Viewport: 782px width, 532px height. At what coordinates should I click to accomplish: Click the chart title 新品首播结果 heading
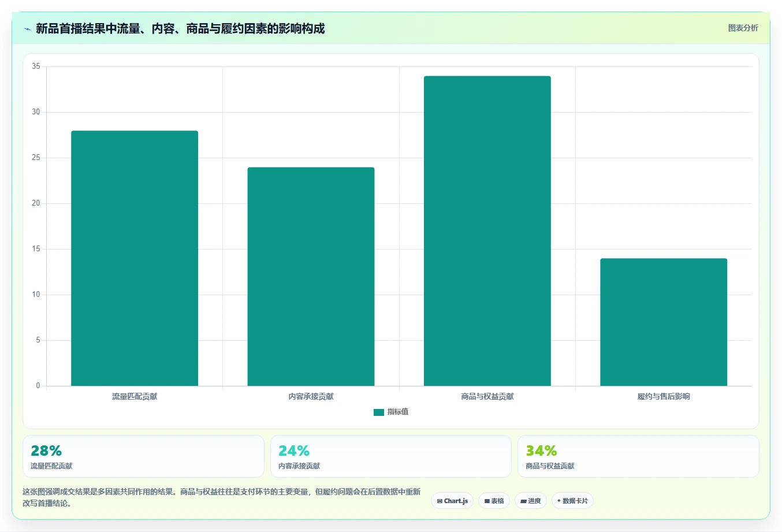point(180,28)
